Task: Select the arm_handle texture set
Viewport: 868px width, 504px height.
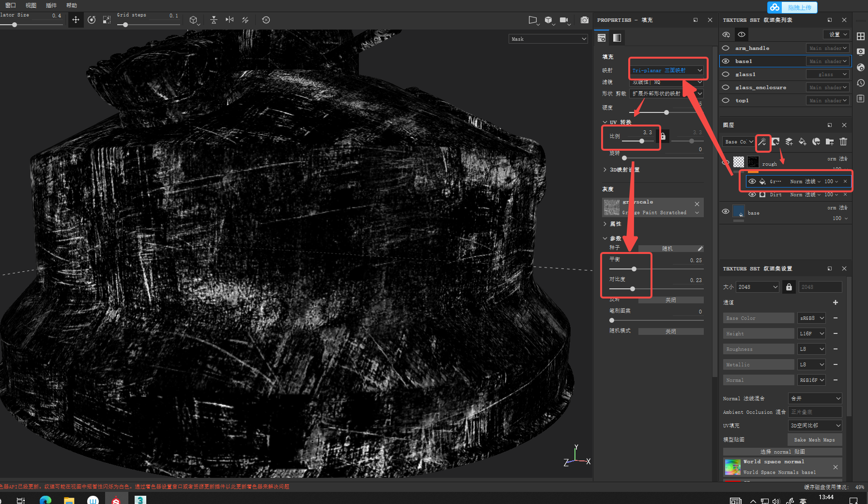Action: point(752,48)
